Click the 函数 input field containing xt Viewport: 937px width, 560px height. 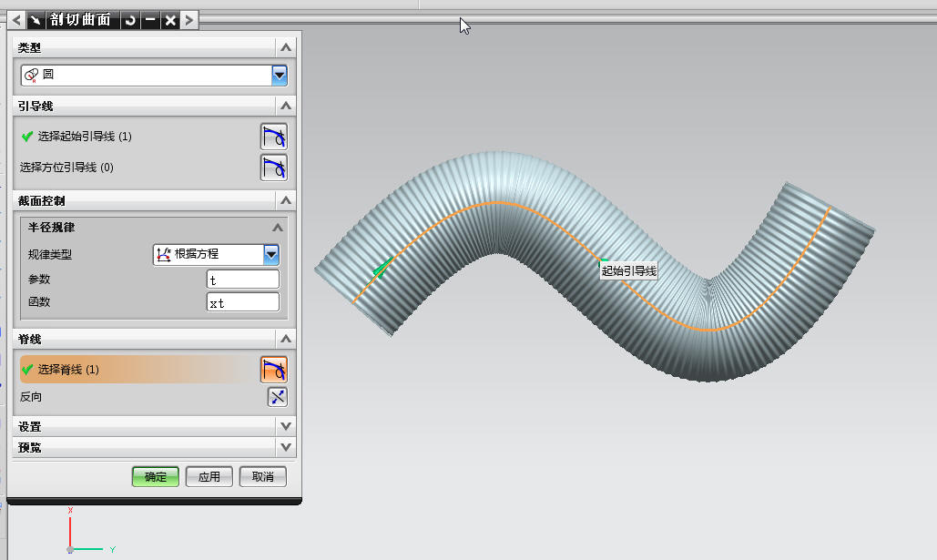[x=243, y=302]
